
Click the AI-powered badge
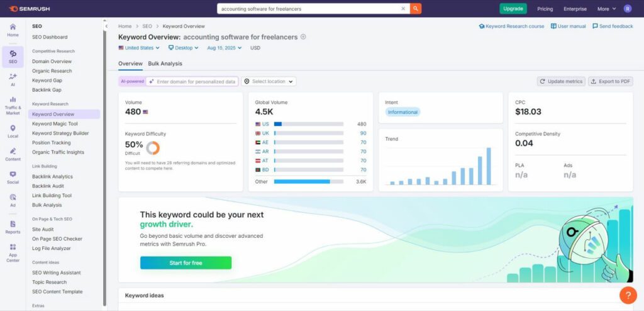click(x=132, y=81)
